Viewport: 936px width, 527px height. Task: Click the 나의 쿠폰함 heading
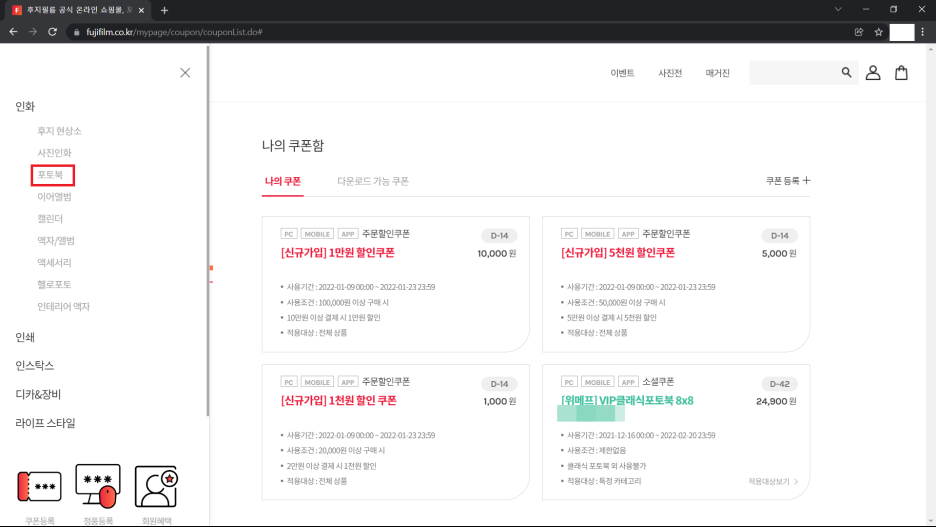[292, 146]
